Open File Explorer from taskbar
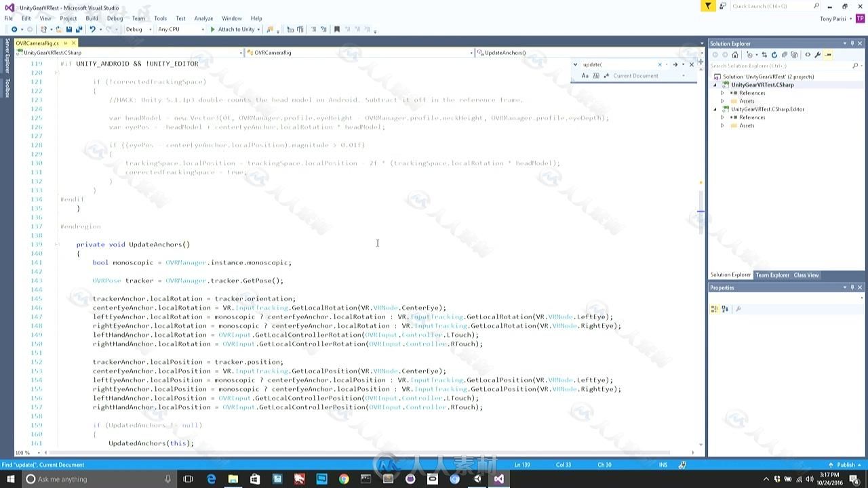The height and width of the screenshot is (488, 868). (233, 479)
